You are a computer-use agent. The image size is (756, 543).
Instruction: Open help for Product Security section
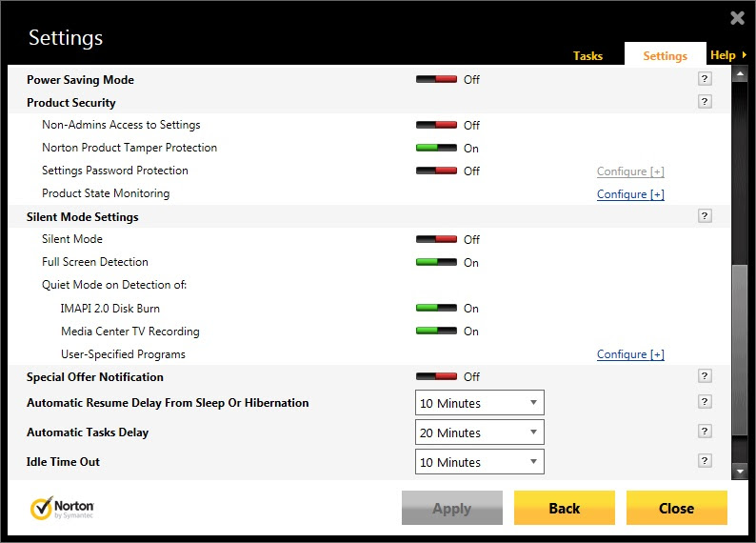click(705, 101)
